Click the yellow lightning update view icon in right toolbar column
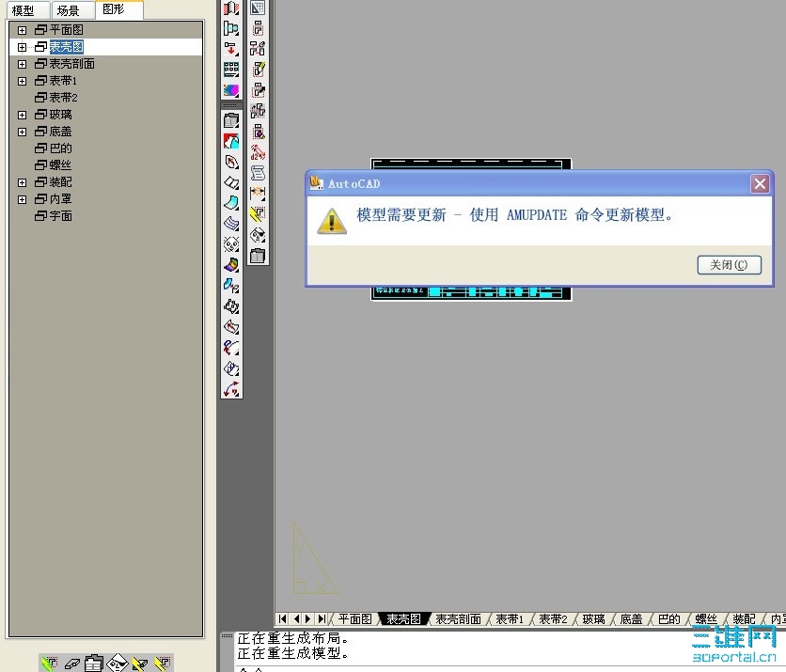Viewport: 786px width, 672px height. tap(258, 214)
